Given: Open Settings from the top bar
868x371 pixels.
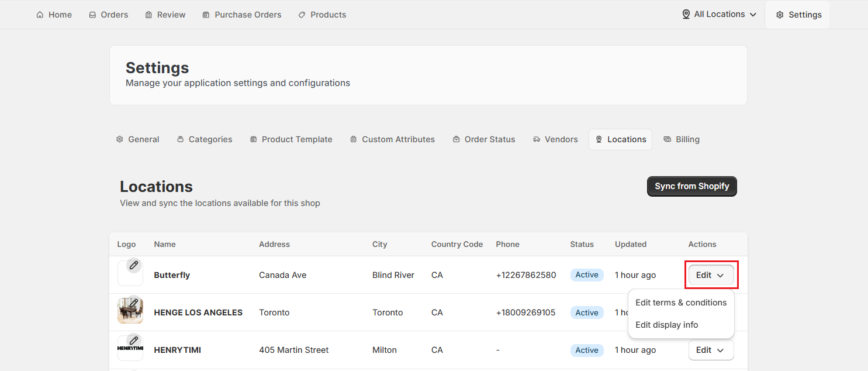Looking at the screenshot, I should [x=798, y=15].
